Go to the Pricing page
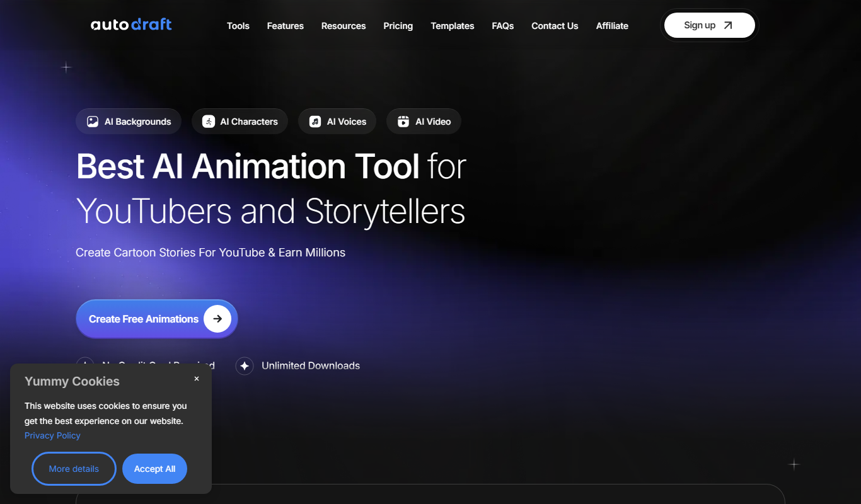The height and width of the screenshot is (504, 861). (x=398, y=26)
